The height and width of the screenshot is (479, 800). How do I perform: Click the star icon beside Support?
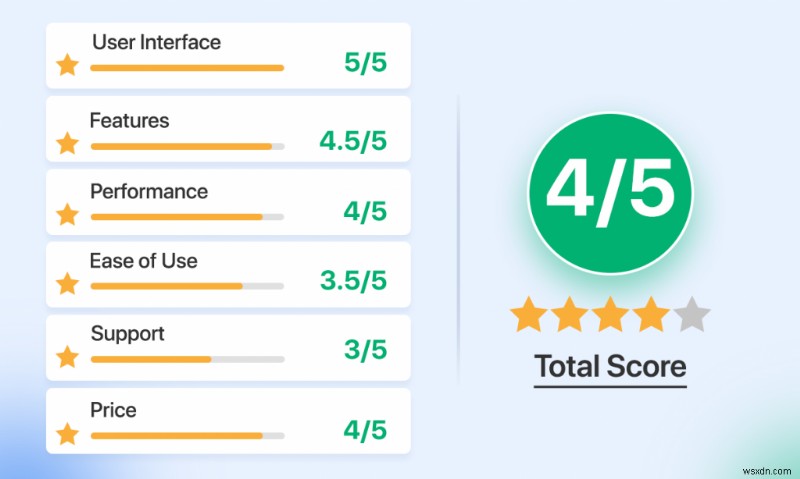pyautogui.click(x=67, y=357)
